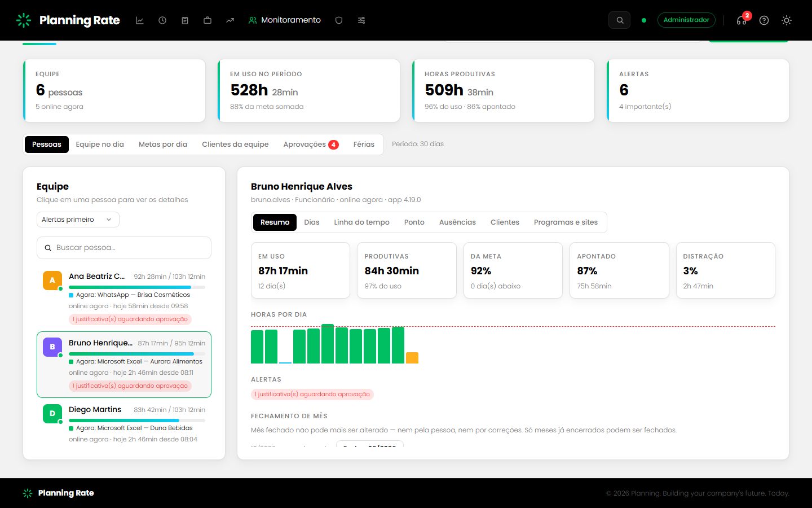Viewport: 812px width, 508px height.
Task: Click the search magnifier button in header
Action: 620,20
